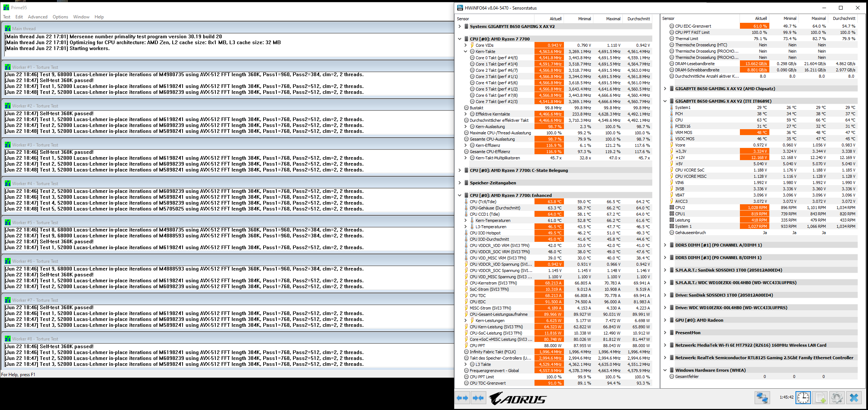
Task: Reset sensor statistics with clock icon
Action: (803, 398)
